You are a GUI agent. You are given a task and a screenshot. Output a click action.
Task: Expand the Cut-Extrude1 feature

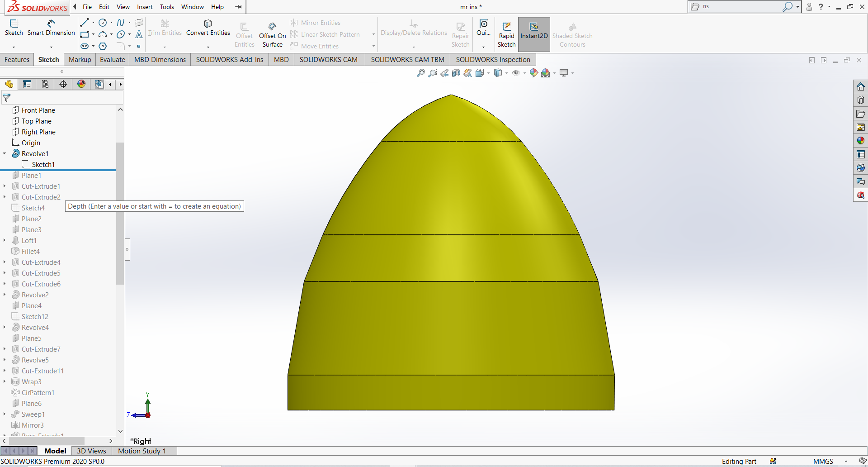[x=5, y=186]
